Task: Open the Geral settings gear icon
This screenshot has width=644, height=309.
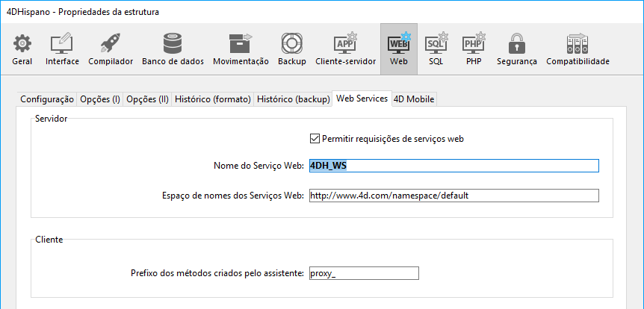Action: 22,45
